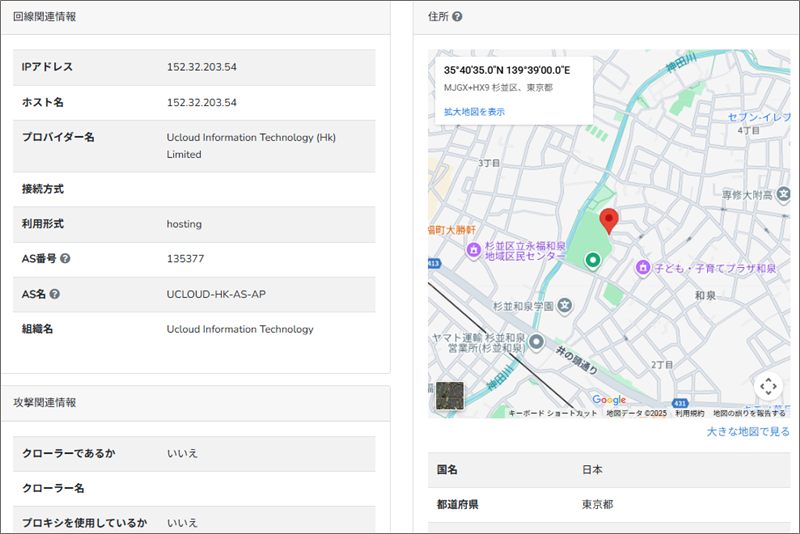The image size is (800, 534).
Task: Click the help icon beside AS名
Action: click(55, 294)
